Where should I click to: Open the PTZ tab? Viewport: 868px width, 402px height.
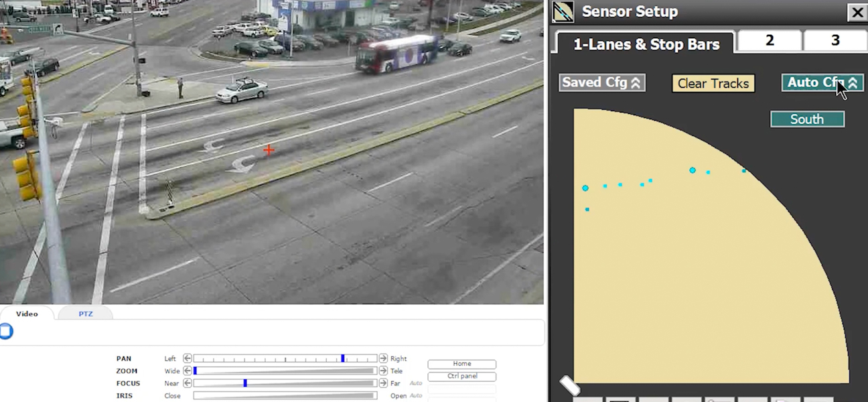(86, 314)
